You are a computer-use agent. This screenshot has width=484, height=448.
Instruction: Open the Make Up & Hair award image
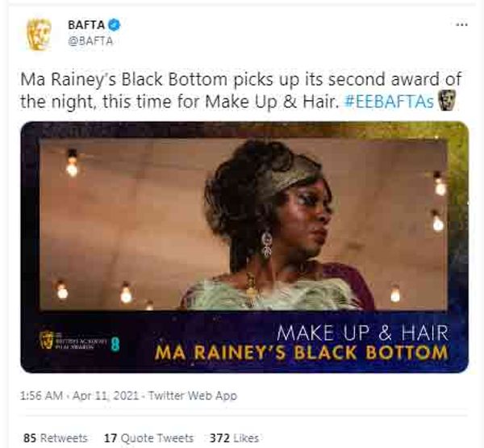244,247
